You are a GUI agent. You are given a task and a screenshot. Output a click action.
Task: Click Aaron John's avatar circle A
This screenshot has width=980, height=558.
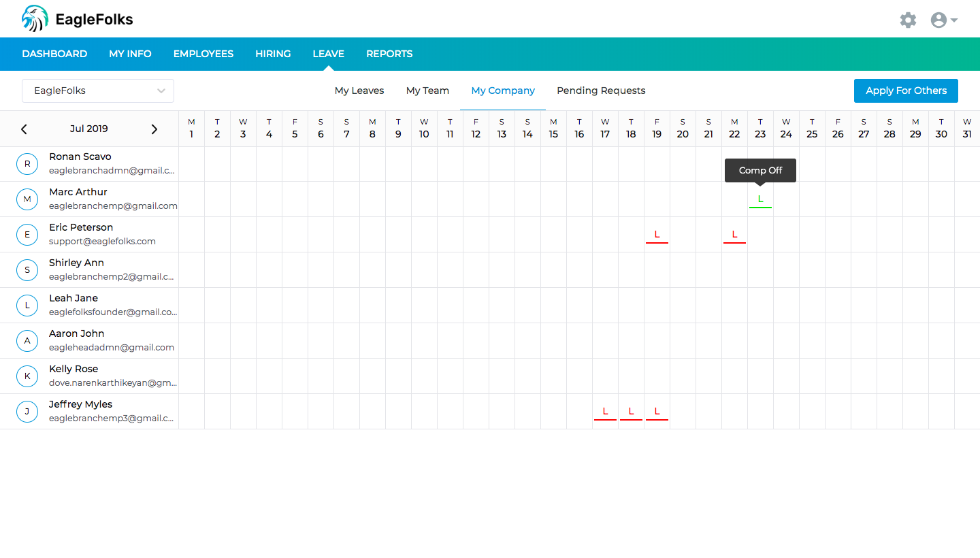click(x=27, y=341)
